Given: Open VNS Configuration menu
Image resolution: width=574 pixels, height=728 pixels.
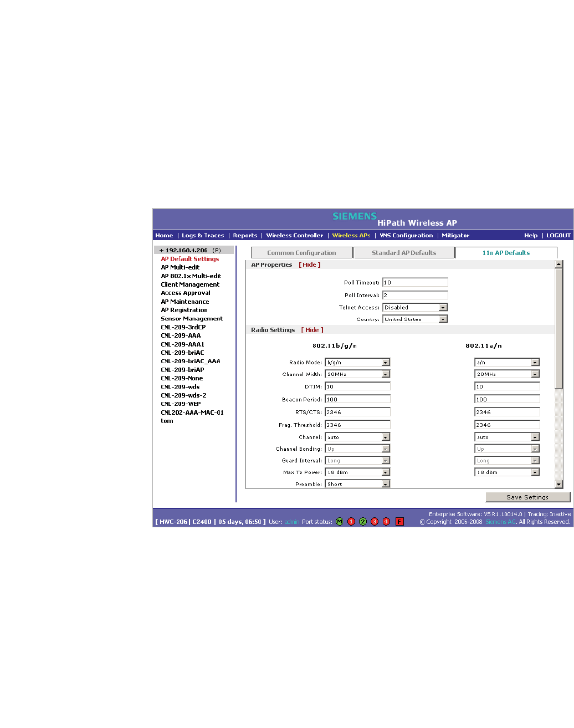Looking at the screenshot, I should click(406, 236).
